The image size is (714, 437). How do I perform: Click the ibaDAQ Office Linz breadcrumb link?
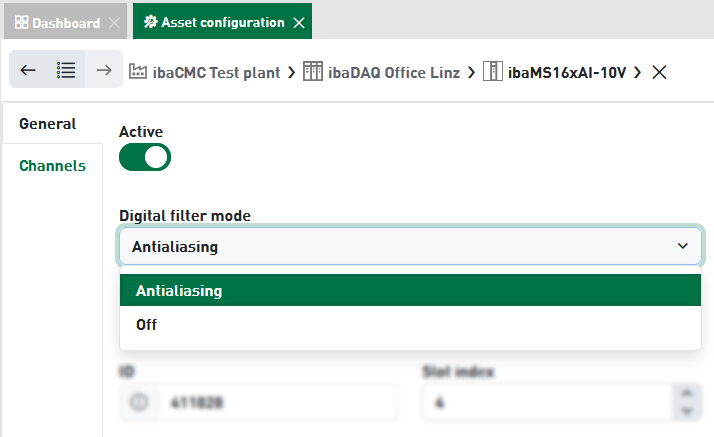click(394, 72)
